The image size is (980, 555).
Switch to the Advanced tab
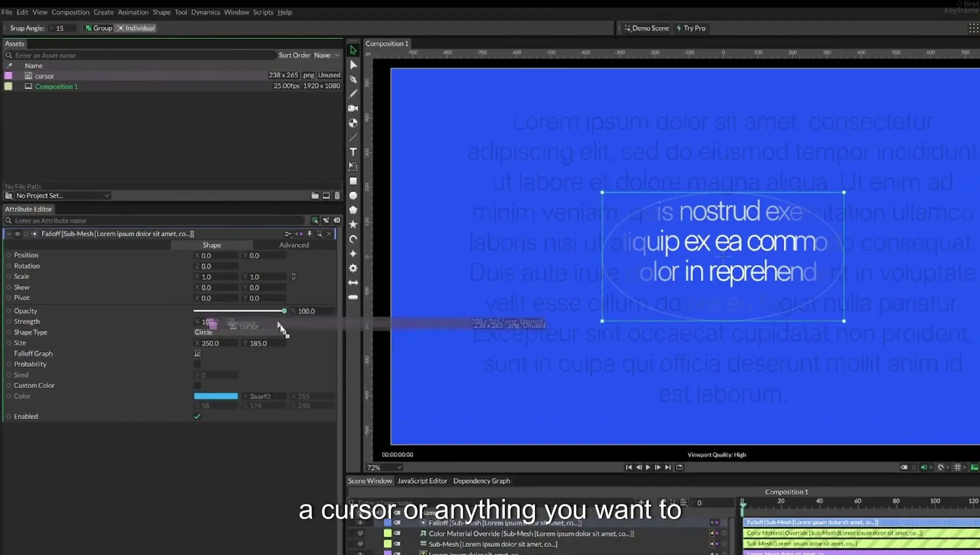pyautogui.click(x=294, y=245)
